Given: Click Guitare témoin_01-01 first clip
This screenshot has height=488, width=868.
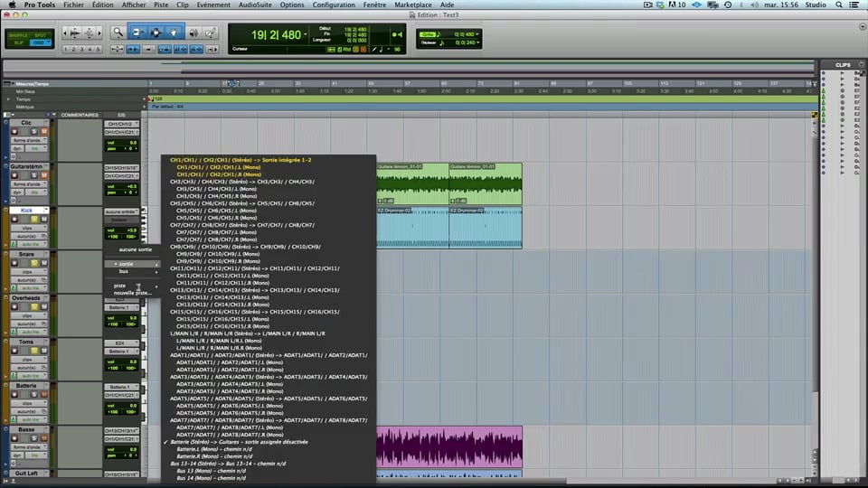Looking at the screenshot, I should [412, 184].
